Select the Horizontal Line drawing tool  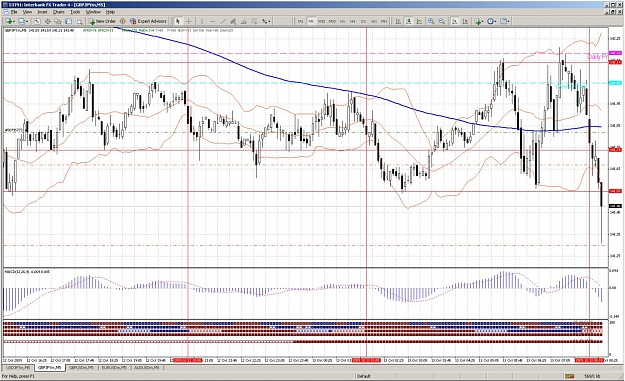point(212,21)
